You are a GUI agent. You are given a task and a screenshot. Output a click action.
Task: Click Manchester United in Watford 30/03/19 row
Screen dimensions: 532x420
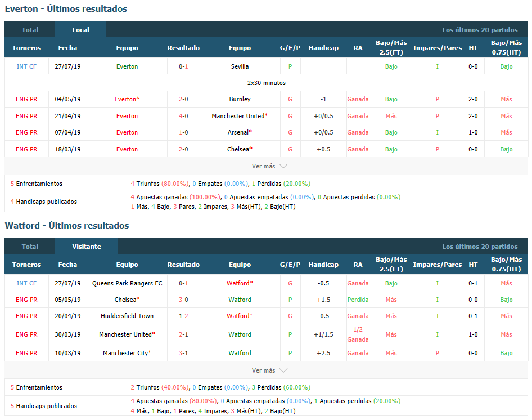(x=127, y=335)
